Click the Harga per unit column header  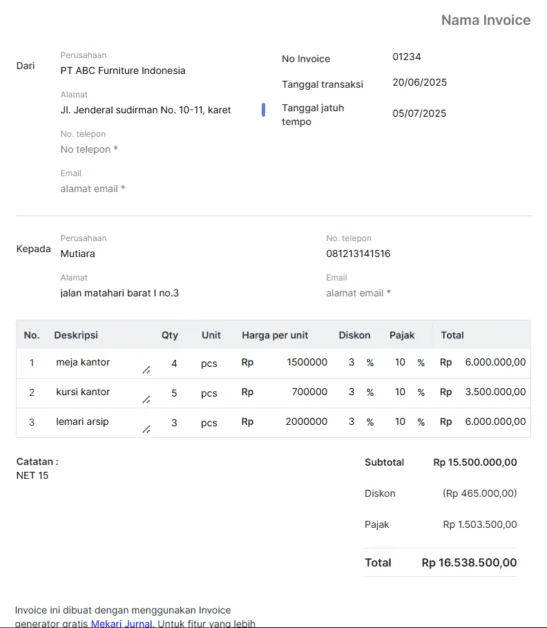[x=275, y=335]
